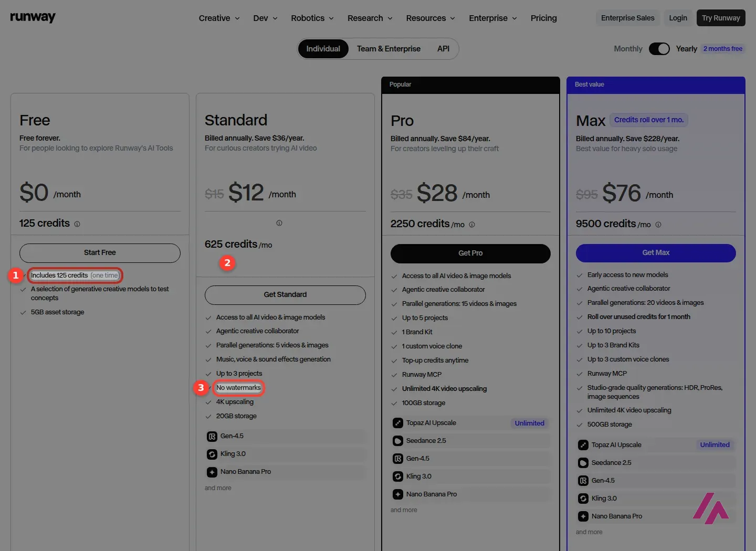Go to the Pricing page
Viewport: 756px width, 551px height.
coord(544,18)
